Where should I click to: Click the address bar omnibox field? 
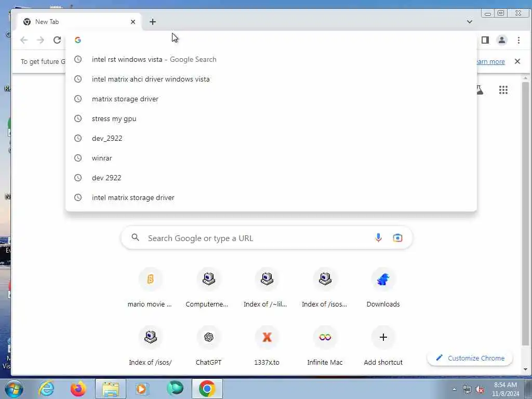(271, 40)
